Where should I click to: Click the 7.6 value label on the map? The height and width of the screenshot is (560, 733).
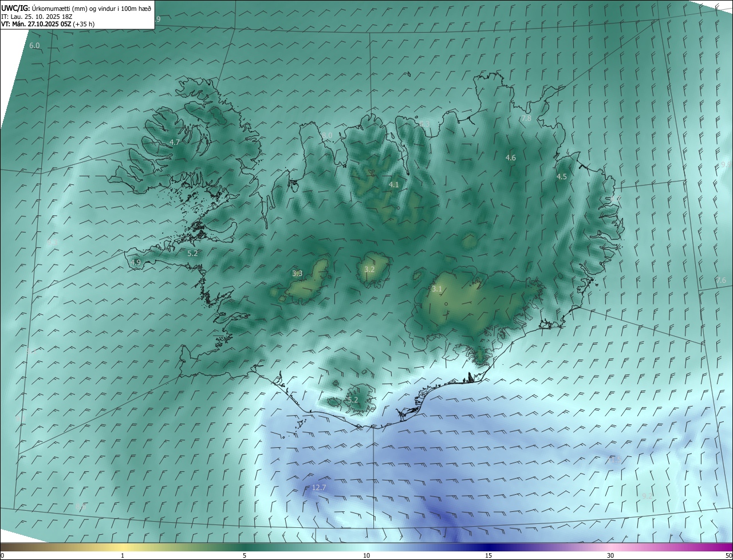(720, 281)
